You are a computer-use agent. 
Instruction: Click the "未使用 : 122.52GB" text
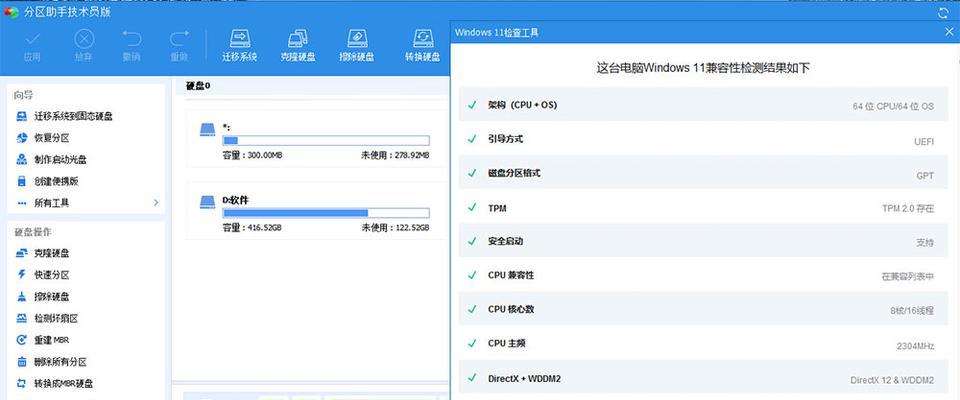pos(396,228)
